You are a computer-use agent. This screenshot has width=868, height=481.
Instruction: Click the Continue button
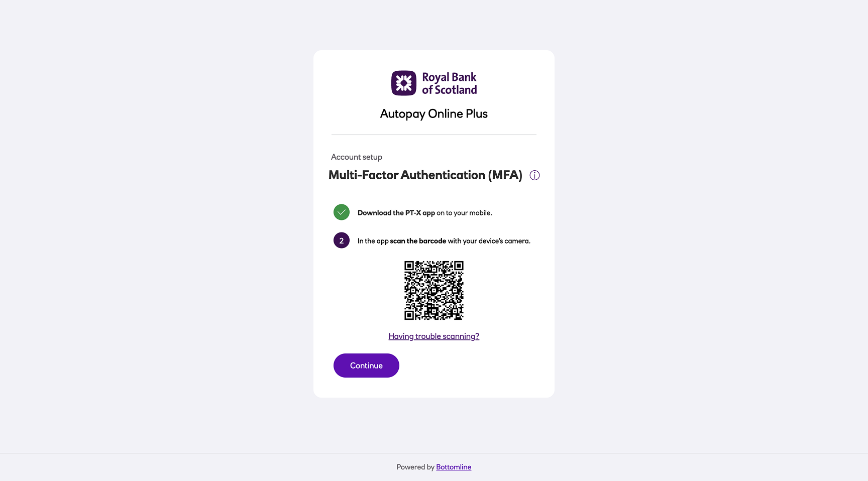[366, 366]
